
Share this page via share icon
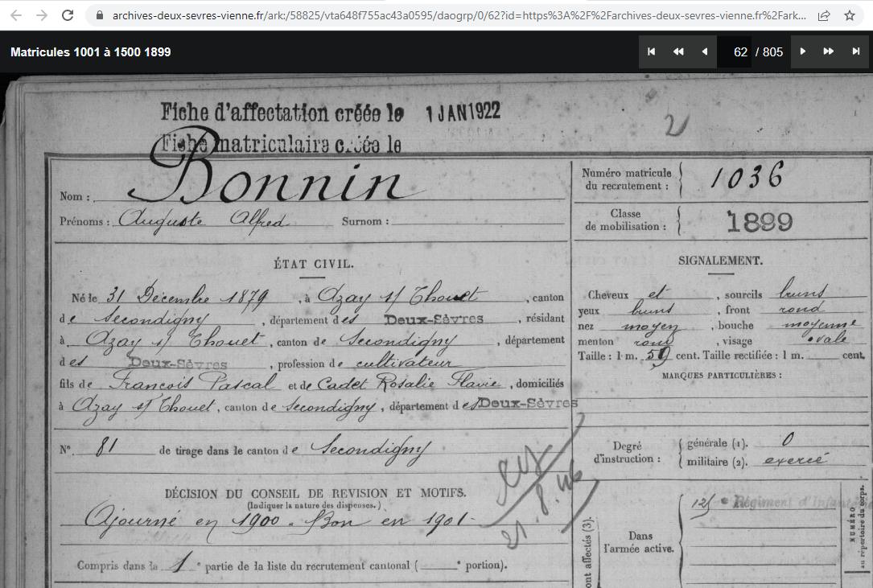click(x=823, y=15)
